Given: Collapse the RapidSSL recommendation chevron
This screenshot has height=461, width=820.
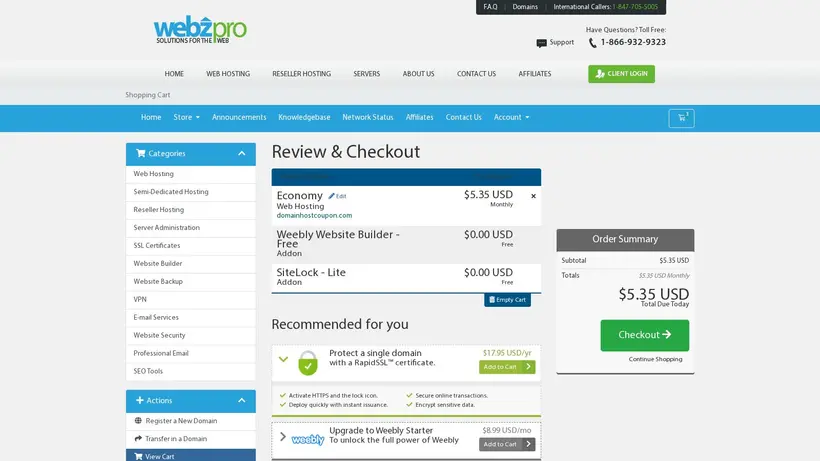Looking at the screenshot, I should pos(283,359).
